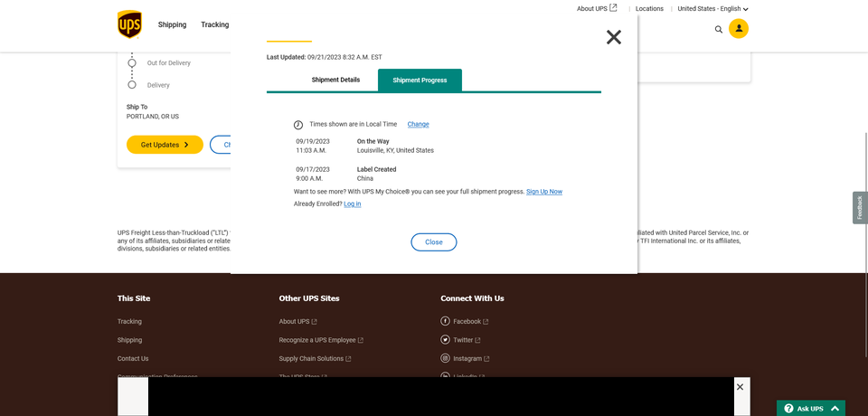Open the Locations link in header
The width and height of the screenshot is (868, 416).
pos(649,8)
